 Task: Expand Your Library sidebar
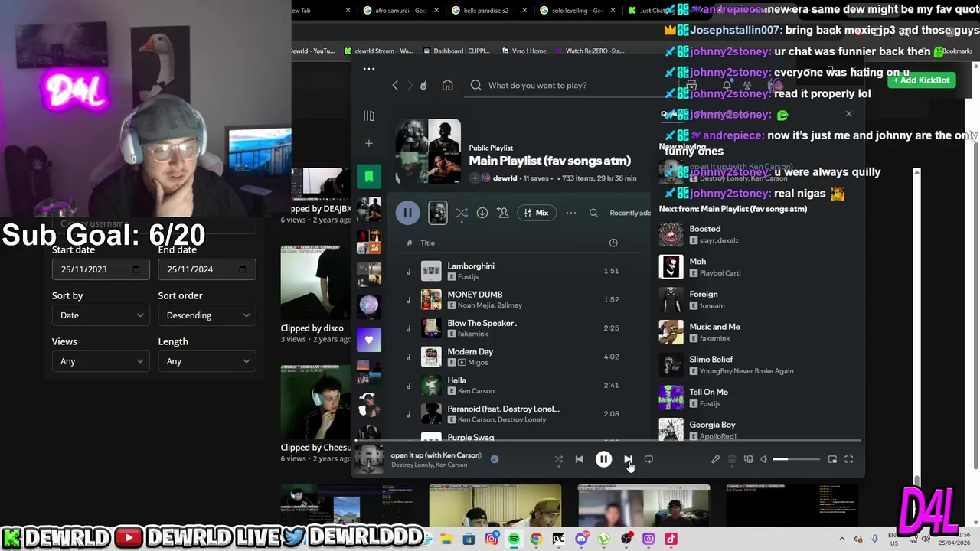tap(369, 116)
